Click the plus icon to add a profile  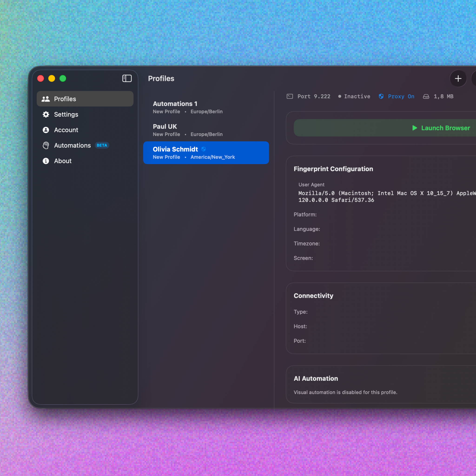458,78
